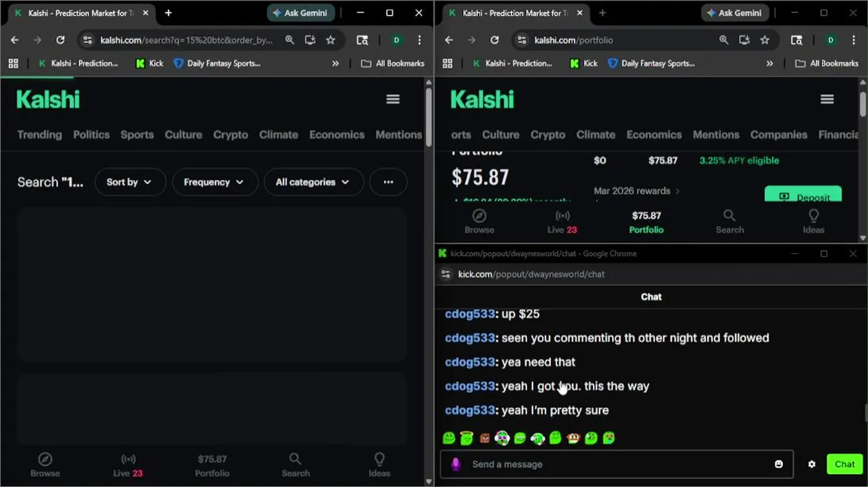
Task: Expand the All categories dropdown
Action: pyautogui.click(x=313, y=182)
